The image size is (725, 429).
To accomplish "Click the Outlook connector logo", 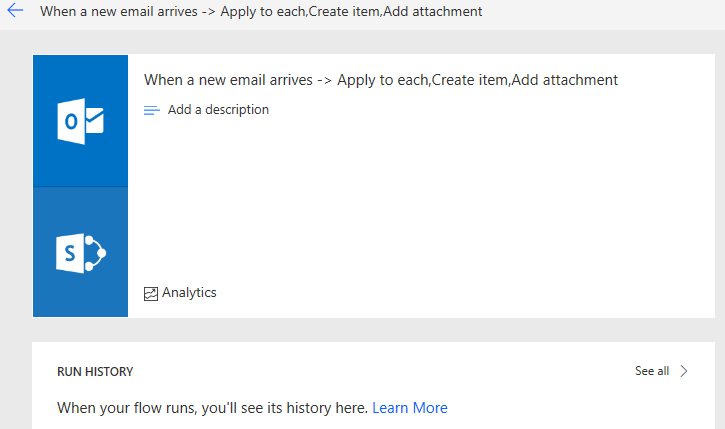I will (80, 121).
